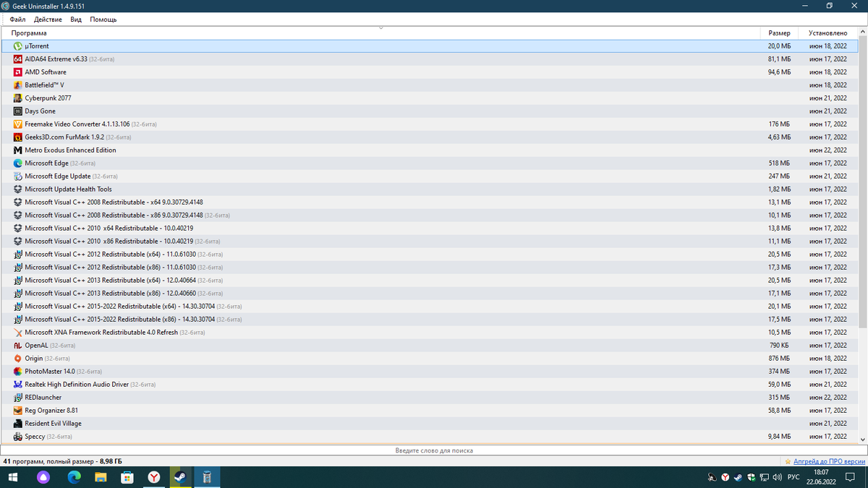
Task: Select Microsoft Visual C++ 2008 x86 Redistributable row
Action: click(x=428, y=215)
